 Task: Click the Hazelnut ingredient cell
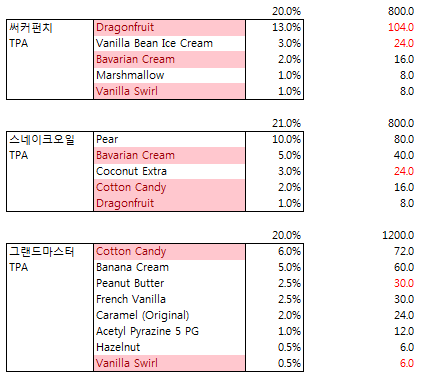coord(169,347)
